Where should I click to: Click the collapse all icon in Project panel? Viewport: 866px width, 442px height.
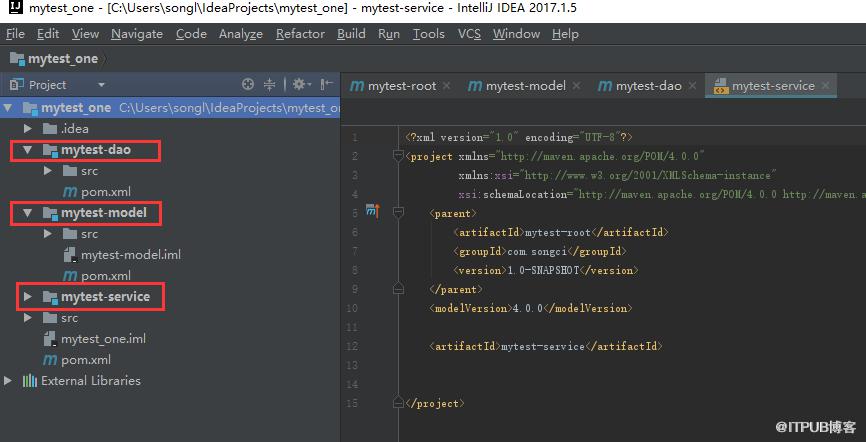click(x=270, y=85)
